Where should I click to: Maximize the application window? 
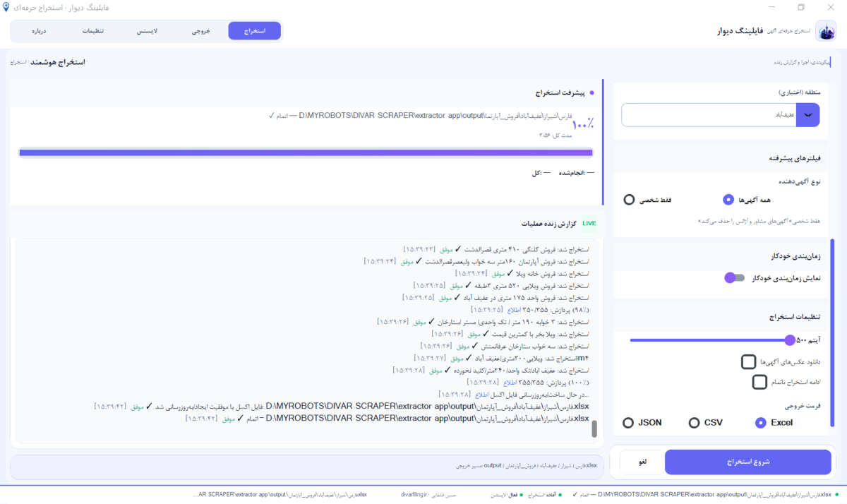801,7
